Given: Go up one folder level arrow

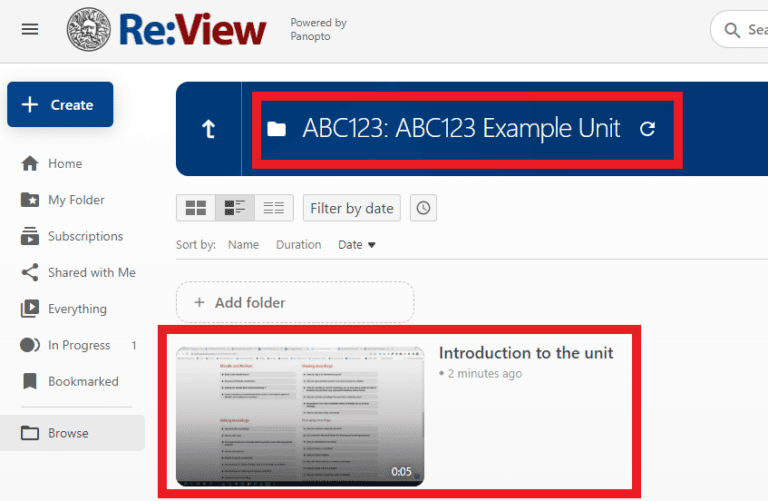Looking at the screenshot, I should pos(209,130).
